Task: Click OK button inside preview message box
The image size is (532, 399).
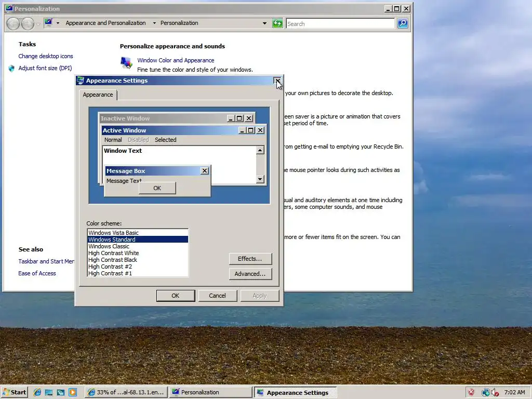Action: tap(157, 188)
